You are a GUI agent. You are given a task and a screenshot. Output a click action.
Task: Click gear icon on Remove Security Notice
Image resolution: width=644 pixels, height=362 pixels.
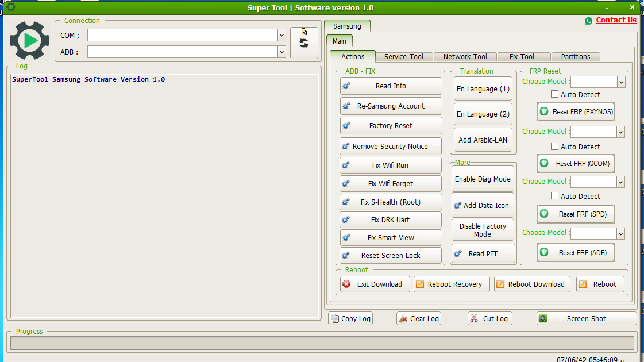[x=346, y=147]
